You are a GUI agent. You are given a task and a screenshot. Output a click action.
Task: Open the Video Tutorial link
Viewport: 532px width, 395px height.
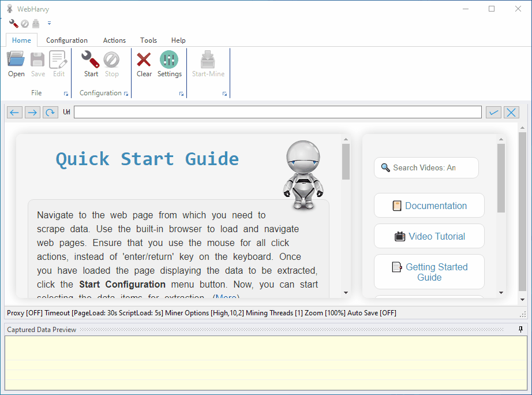point(429,236)
